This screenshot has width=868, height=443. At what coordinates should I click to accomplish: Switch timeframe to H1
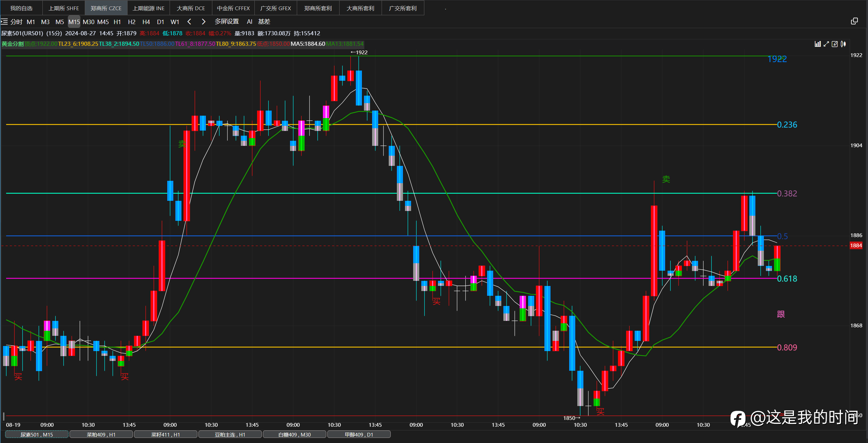117,22
